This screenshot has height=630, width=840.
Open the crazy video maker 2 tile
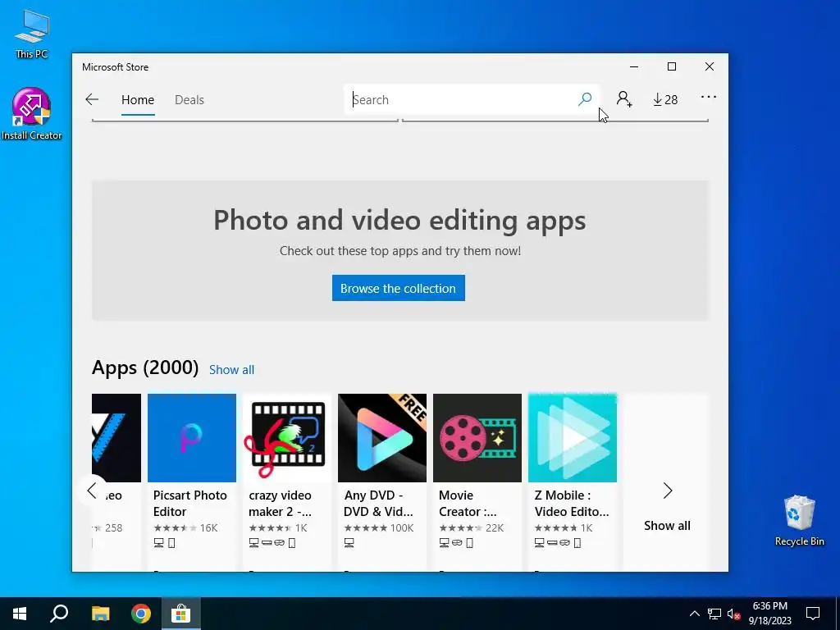pyautogui.click(x=286, y=482)
